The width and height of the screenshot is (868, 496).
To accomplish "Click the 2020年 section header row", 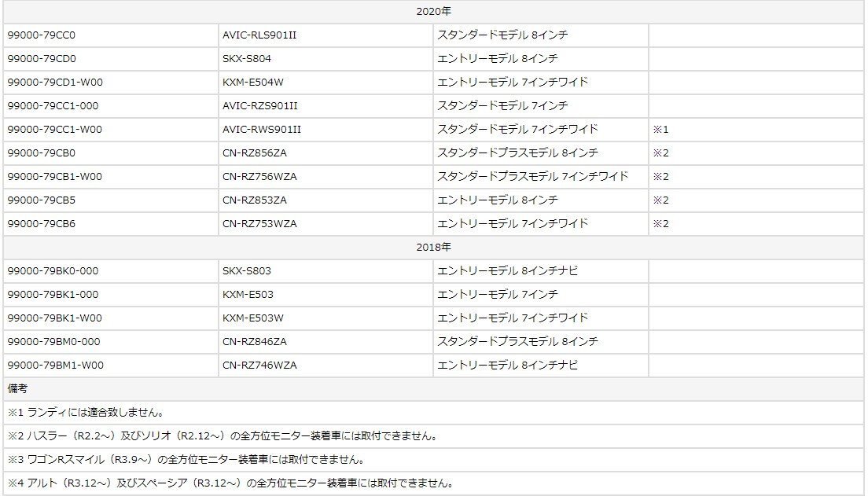I will (433, 12).
